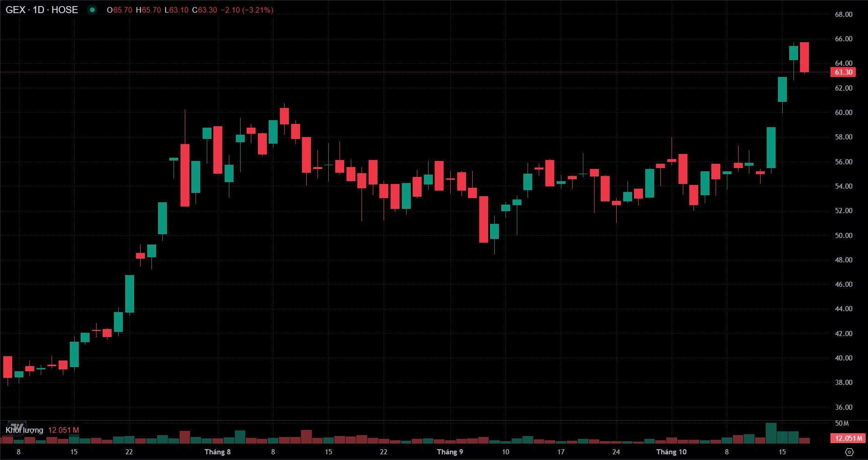Select the Khối lượng volume indicator label
The height and width of the screenshot is (460, 868).
(24, 430)
